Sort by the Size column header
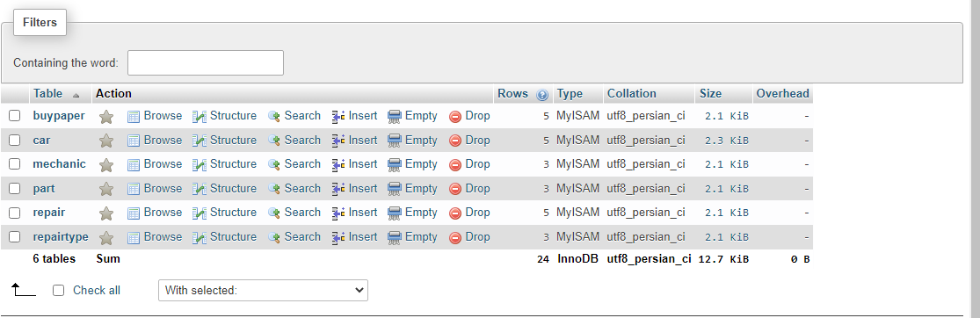The width and height of the screenshot is (980, 318). point(710,94)
